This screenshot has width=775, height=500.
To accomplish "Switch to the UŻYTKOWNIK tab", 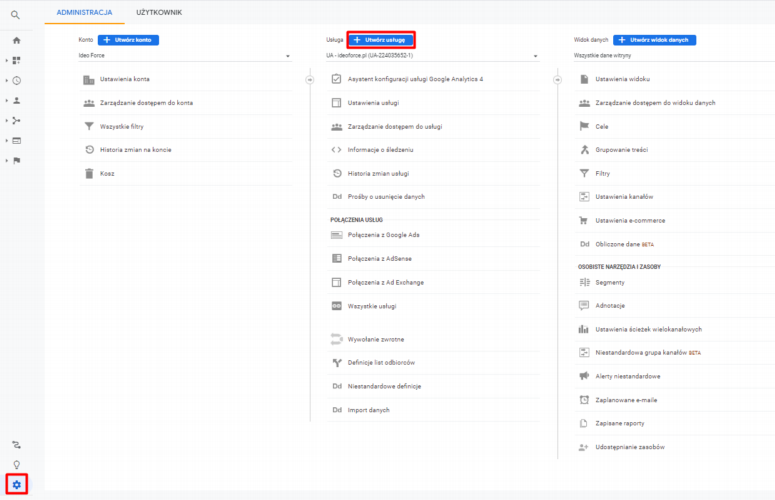I will tap(158, 12).
